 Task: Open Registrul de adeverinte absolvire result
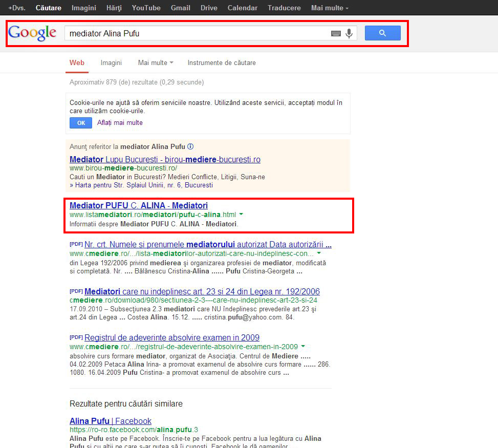pyautogui.click(x=172, y=337)
